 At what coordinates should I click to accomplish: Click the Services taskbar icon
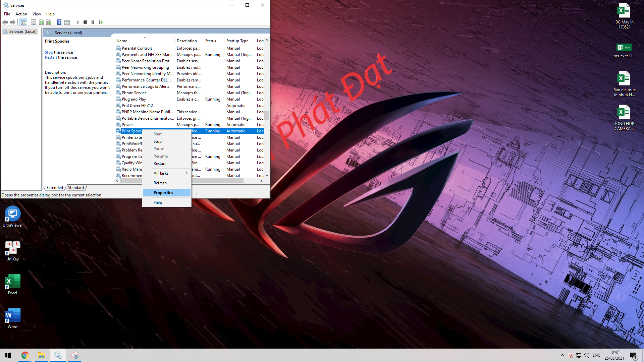(58, 355)
